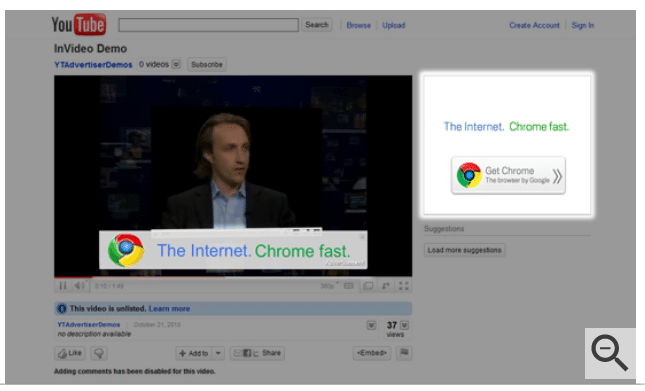Click the Share button
Image resolution: width=645 pixels, height=391 pixels.
point(257,353)
